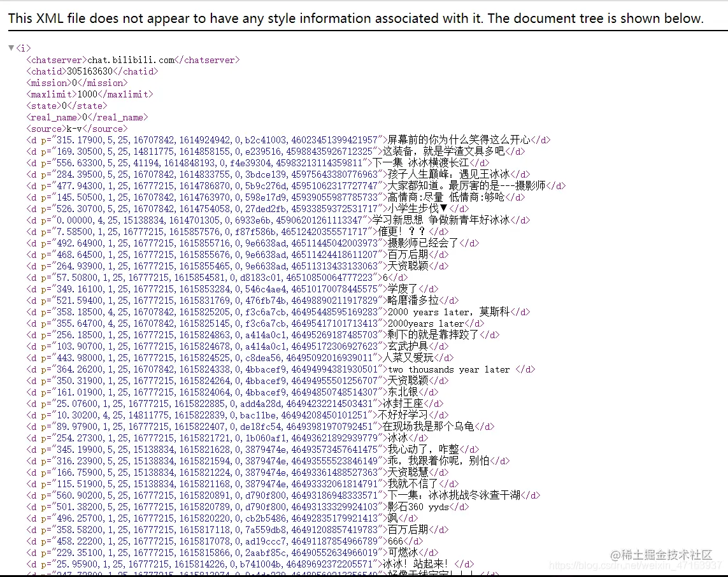
Task: Click the mission element line
Action: pos(77,83)
